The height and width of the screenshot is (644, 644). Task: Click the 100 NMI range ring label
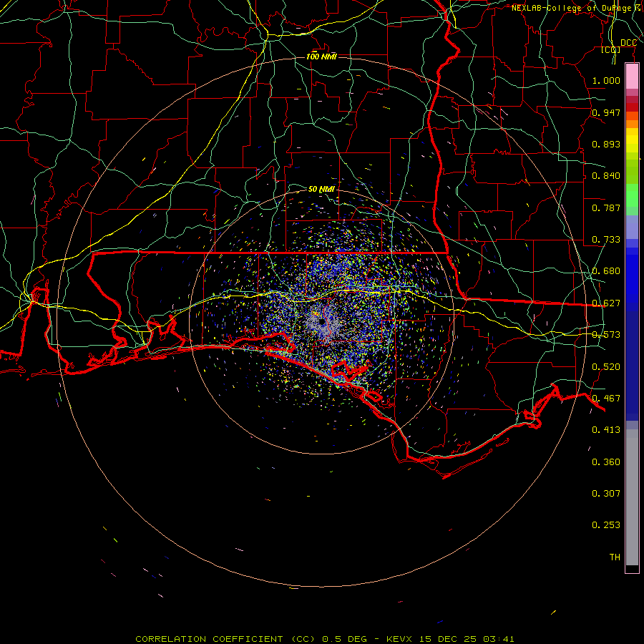coord(321,57)
